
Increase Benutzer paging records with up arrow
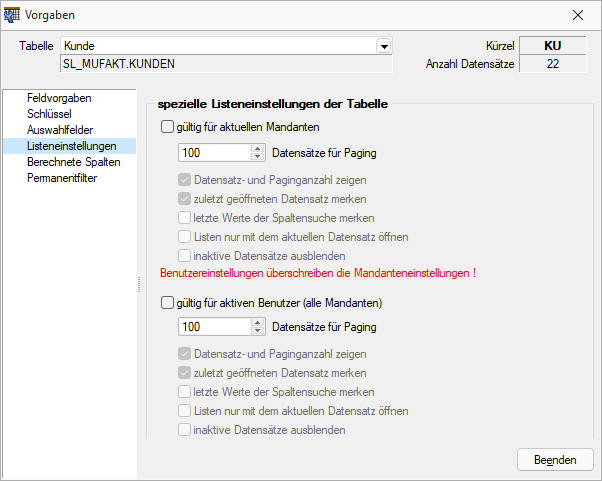click(x=257, y=322)
